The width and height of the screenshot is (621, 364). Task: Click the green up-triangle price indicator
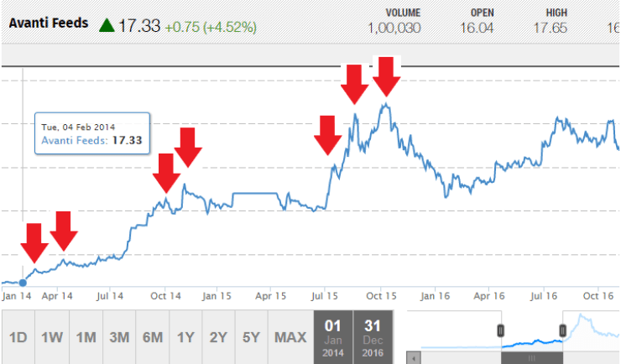coord(107,25)
